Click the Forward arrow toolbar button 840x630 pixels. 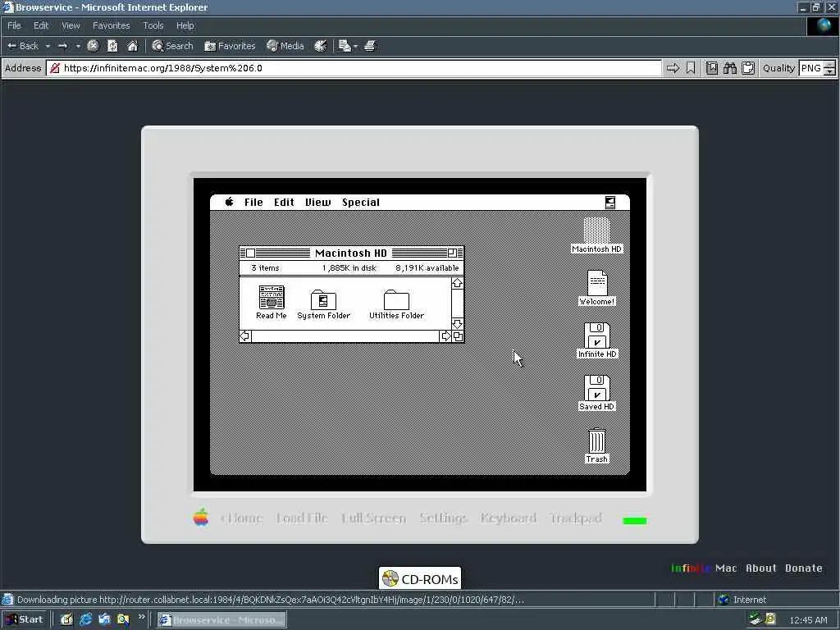62,46
